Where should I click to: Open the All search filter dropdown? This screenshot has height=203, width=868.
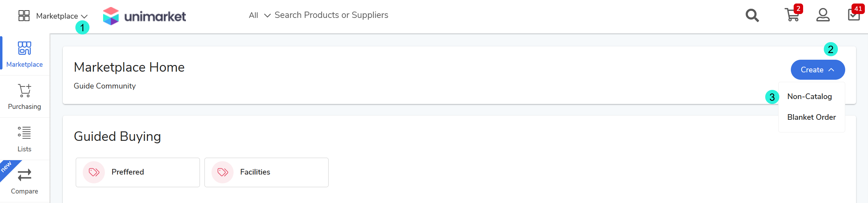click(x=260, y=15)
